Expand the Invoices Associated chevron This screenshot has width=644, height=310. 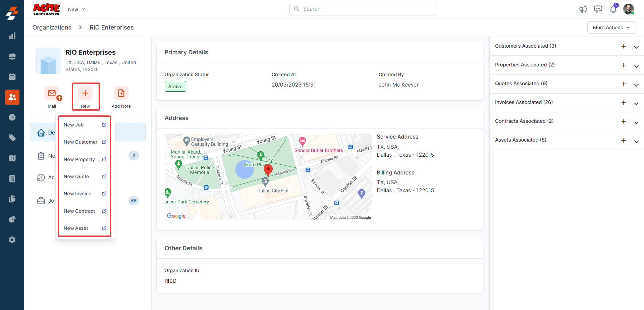tap(636, 104)
